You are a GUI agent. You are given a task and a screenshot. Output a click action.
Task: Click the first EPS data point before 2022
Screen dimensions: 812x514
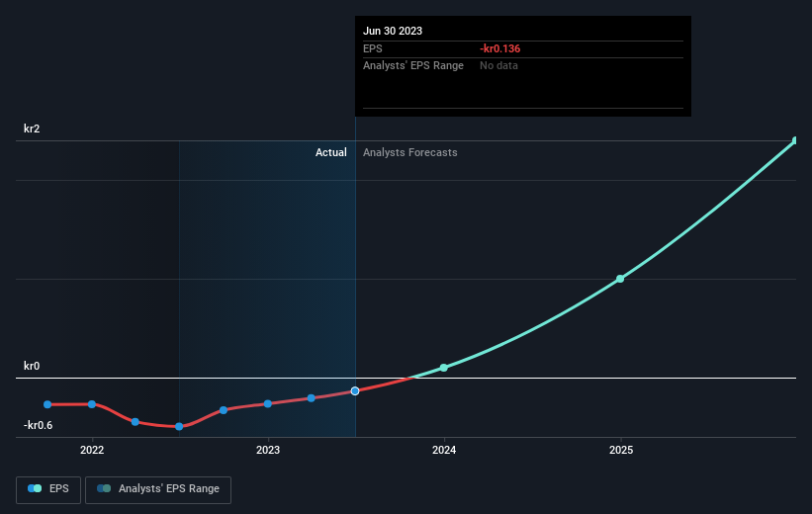(x=47, y=404)
